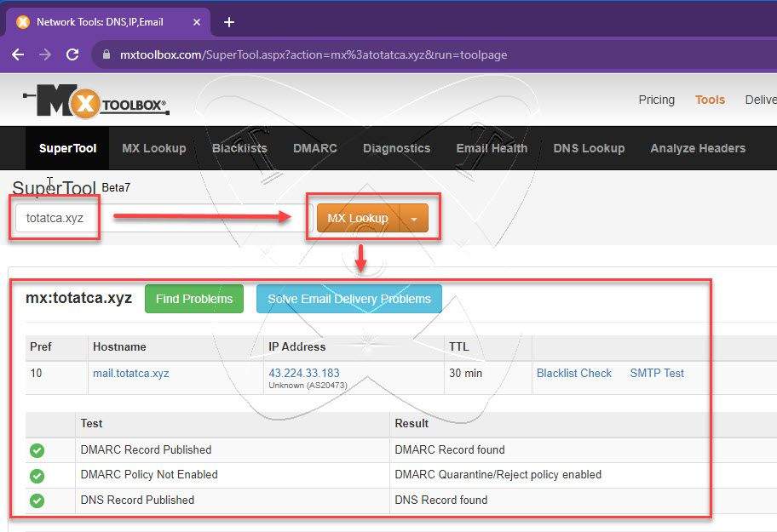The height and width of the screenshot is (532, 777).
Task: Click the Blacklist Check link
Action: pyautogui.click(x=574, y=373)
